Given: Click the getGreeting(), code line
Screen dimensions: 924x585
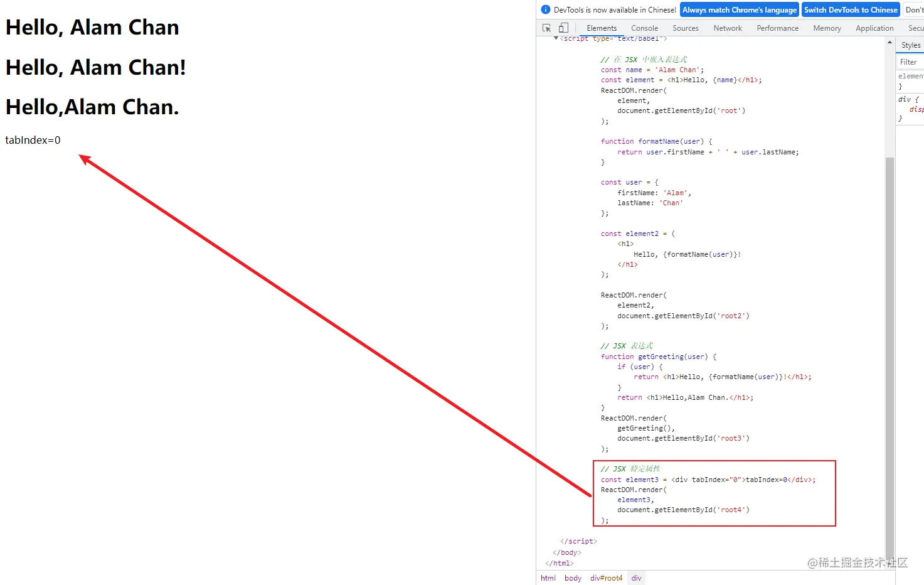Looking at the screenshot, I should tap(646, 428).
